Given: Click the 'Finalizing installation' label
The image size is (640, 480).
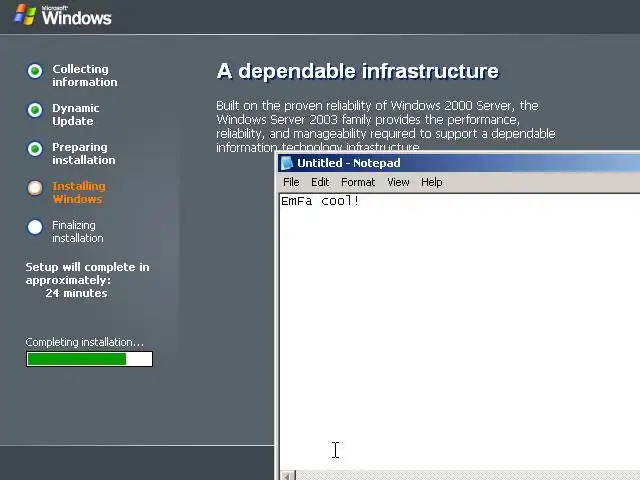Looking at the screenshot, I should 78,231.
